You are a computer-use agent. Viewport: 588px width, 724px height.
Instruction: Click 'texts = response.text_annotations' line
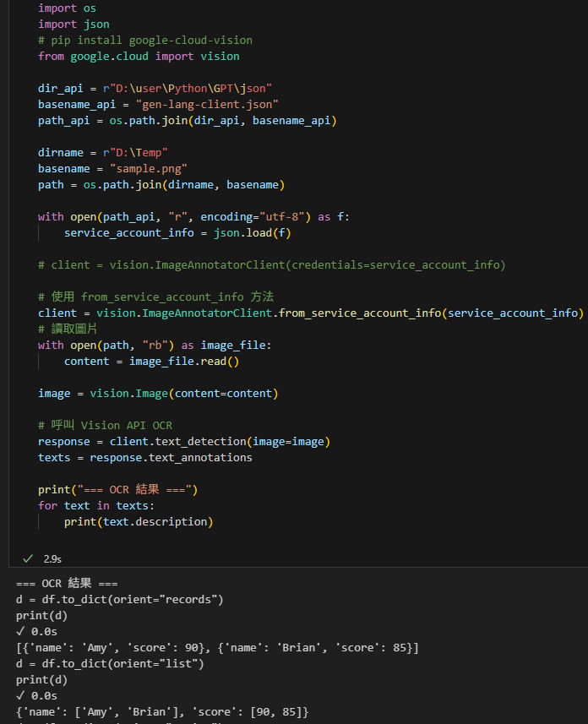145,458
